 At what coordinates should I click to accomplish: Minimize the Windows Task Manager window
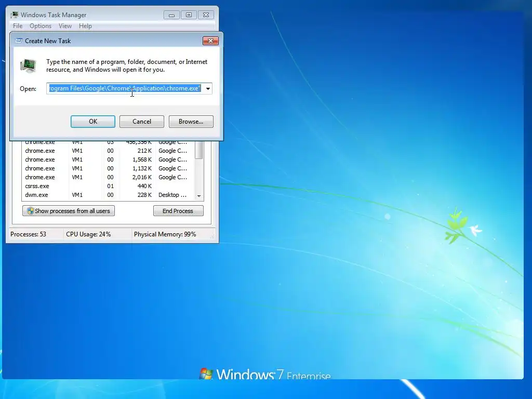pos(171,15)
